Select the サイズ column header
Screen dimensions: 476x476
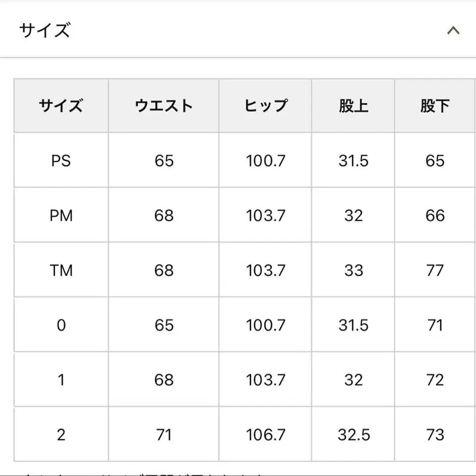[61, 105]
